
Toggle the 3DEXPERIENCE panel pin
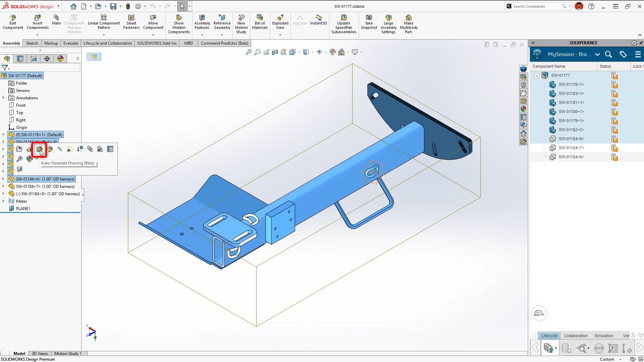[641, 43]
